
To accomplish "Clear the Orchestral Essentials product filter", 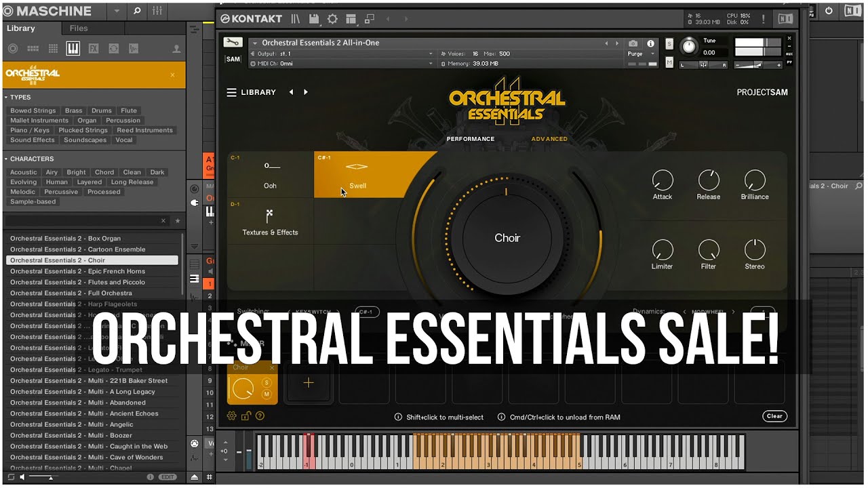I will point(172,75).
